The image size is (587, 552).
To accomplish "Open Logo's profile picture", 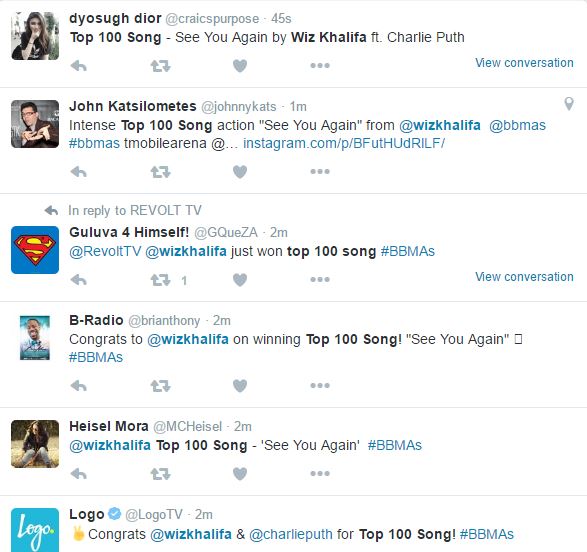I will click(35, 530).
